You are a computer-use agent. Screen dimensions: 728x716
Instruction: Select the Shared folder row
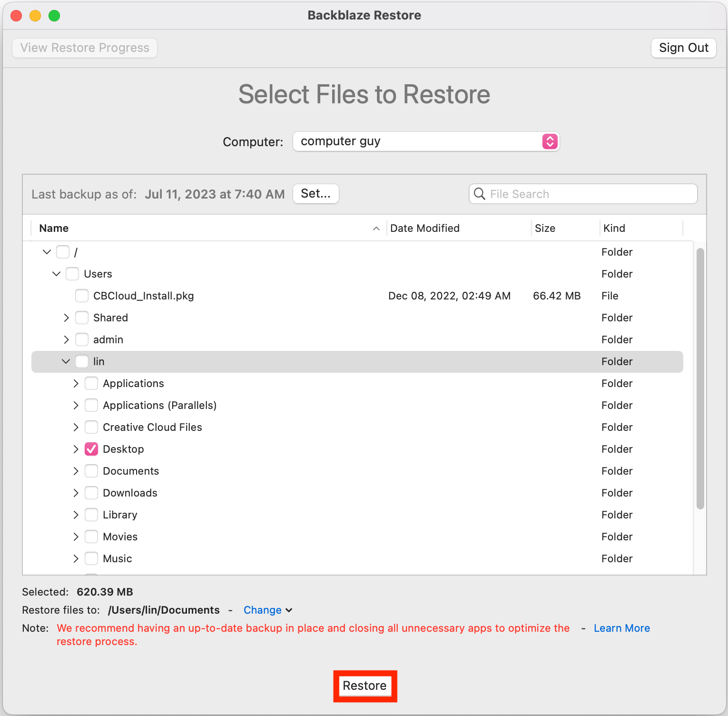(x=357, y=318)
